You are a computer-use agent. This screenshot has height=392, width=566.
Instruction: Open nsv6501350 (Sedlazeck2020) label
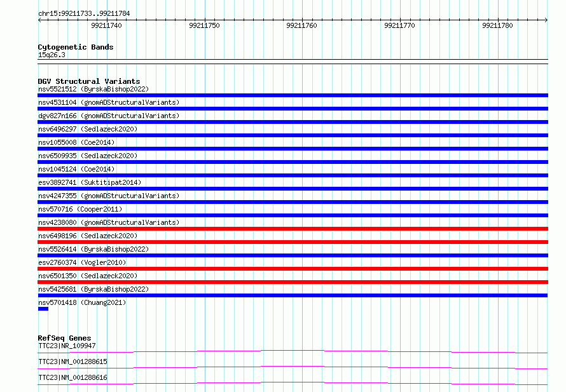(x=88, y=276)
